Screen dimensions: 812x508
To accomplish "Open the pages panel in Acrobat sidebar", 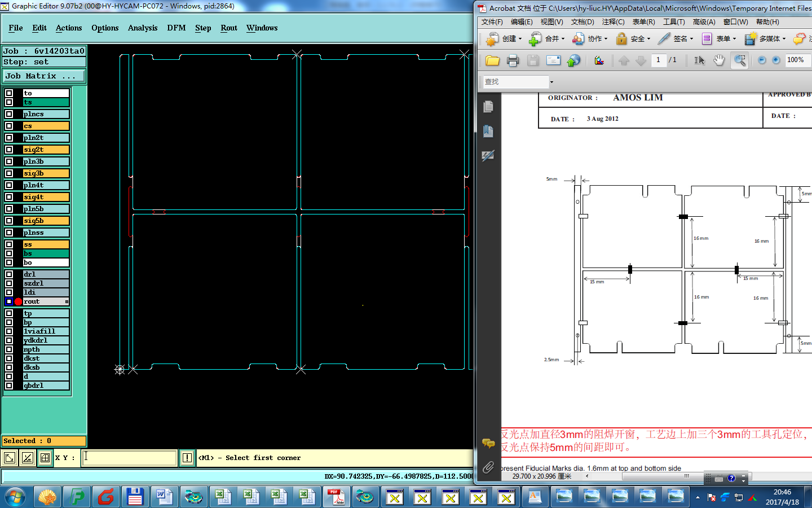I will click(488, 107).
